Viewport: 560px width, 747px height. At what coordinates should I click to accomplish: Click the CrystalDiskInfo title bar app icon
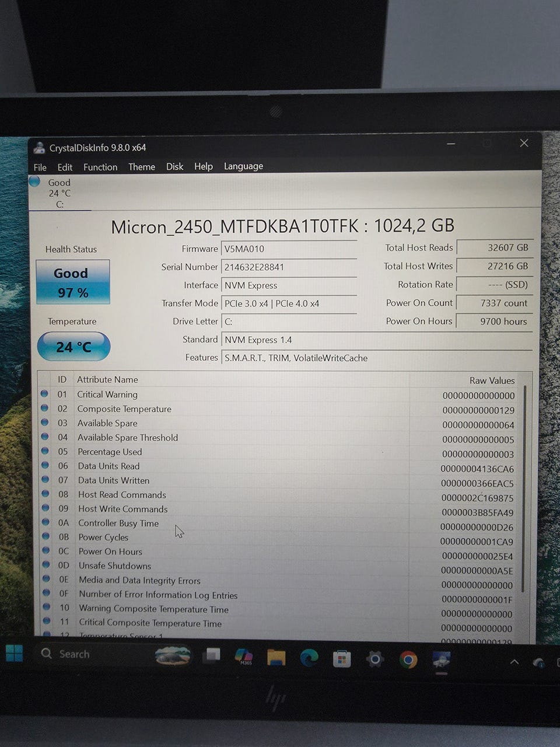pyautogui.click(x=39, y=148)
